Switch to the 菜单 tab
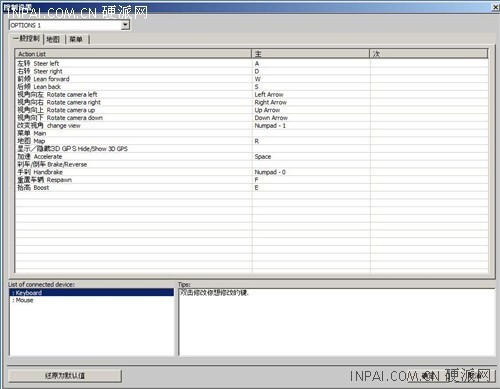The height and width of the screenshot is (389, 500). [76, 39]
